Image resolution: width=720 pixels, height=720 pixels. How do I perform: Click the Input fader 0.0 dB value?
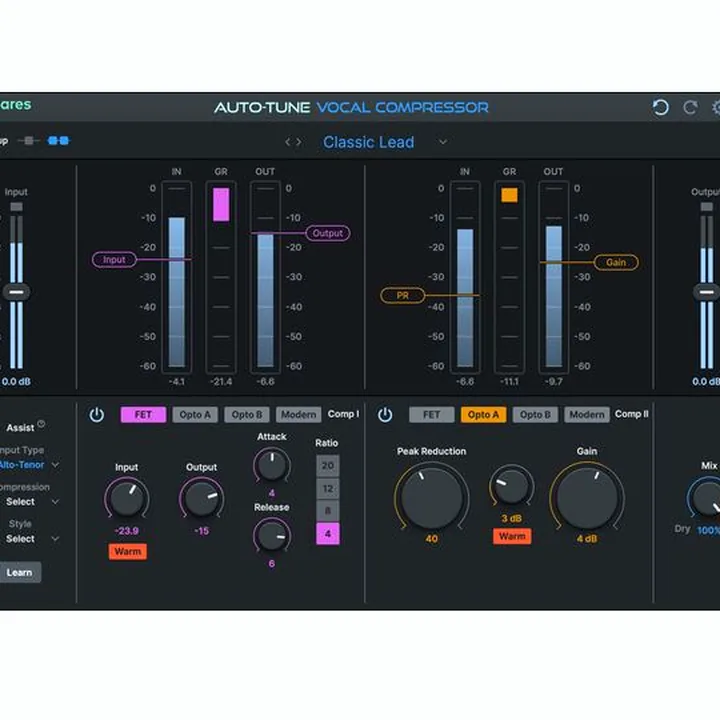pos(16,382)
